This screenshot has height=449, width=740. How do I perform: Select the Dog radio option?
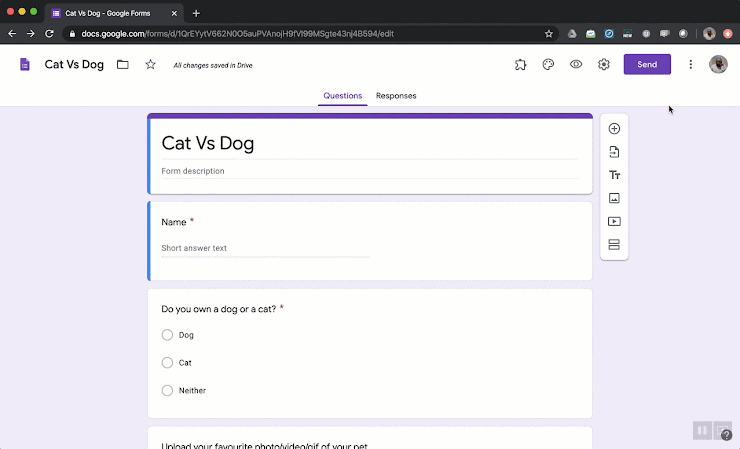pyautogui.click(x=167, y=335)
